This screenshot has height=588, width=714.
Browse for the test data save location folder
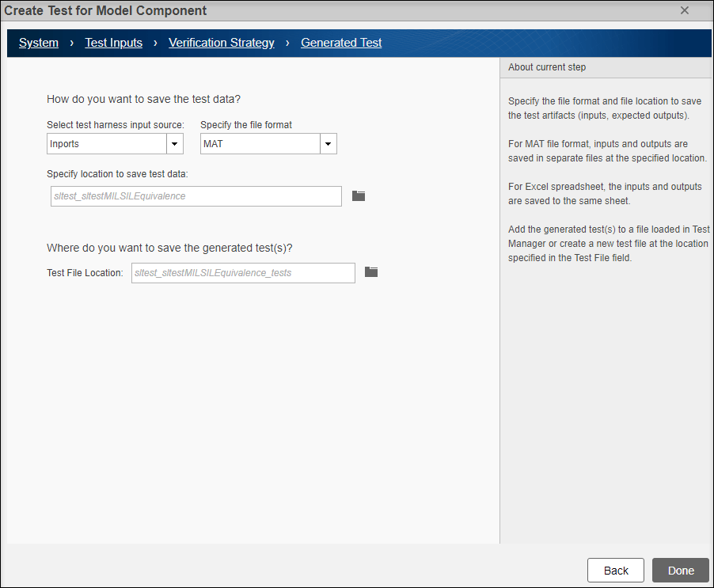tap(358, 195)
